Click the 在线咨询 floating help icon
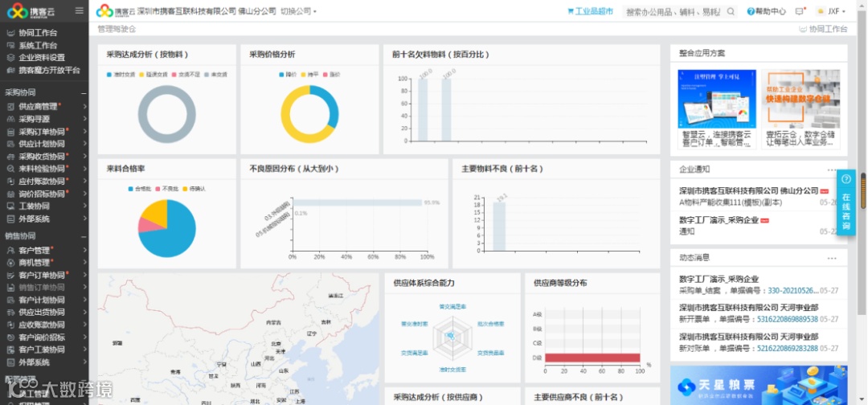This screenshot has height=405, width=868. click(845, 178)
